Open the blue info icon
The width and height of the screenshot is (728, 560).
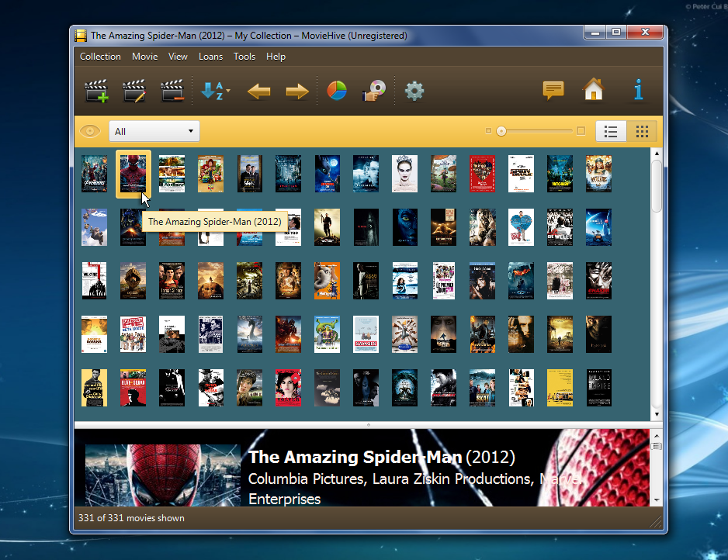coord(639,89)
